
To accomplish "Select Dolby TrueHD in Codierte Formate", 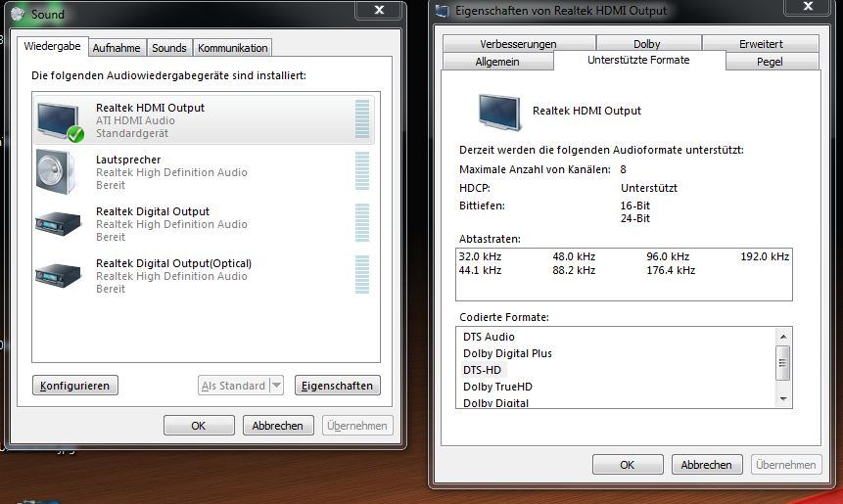I will point(497,387).
